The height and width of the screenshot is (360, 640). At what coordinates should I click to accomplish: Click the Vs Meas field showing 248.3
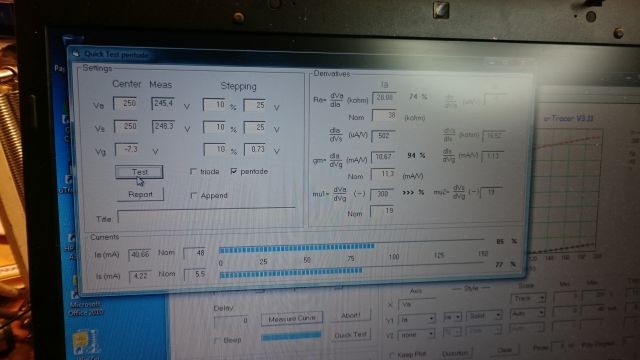pos(164,127)
